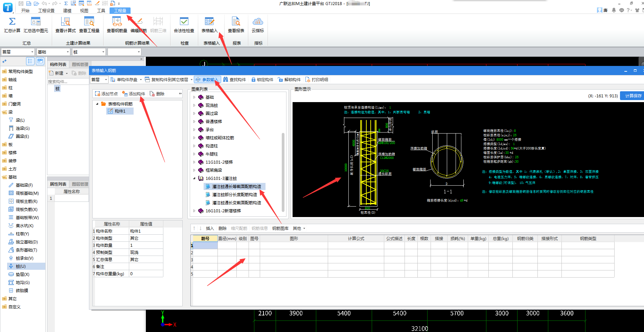Click 查看钢筋量 ribbon icon
Viewport: 644px width, 332px height.
pos(117,22)
